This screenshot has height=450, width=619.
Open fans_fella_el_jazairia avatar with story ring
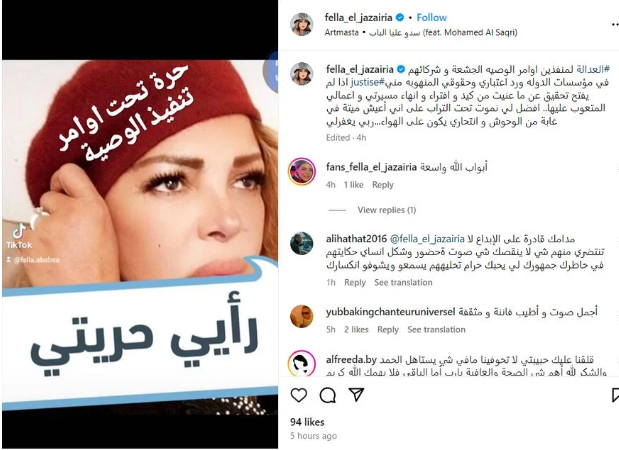pyautogui.click(x=302, y=171)
